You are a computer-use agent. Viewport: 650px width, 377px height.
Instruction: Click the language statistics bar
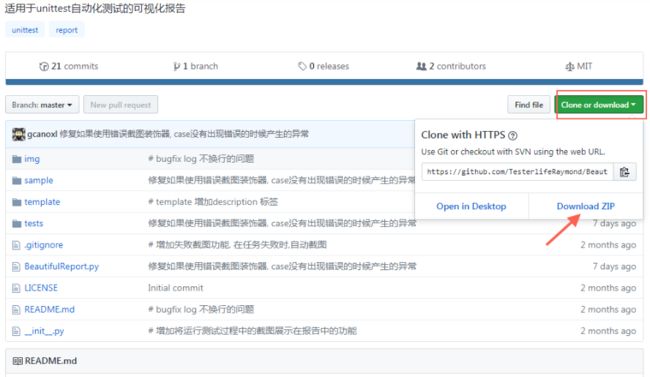(324, 82)
